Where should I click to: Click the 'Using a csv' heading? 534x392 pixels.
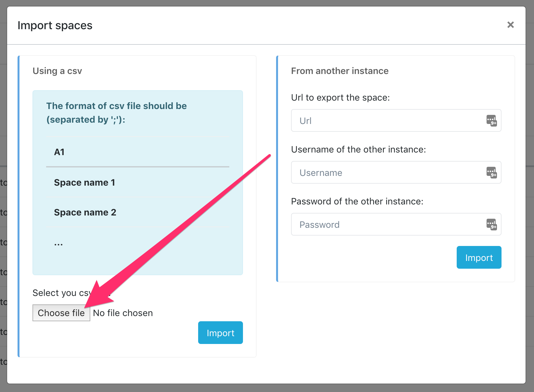pyautogui.click(x=57, y=71)
